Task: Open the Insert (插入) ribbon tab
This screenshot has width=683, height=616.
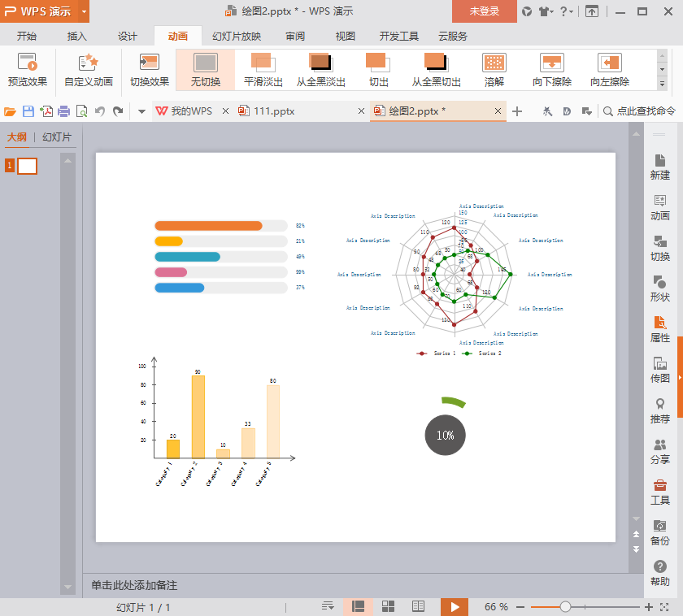Action: (77, 36)
